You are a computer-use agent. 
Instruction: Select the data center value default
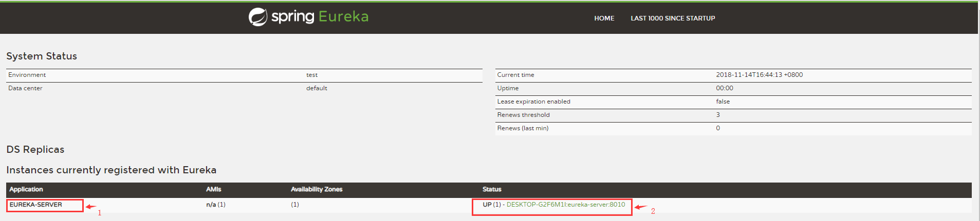tap(317, 88)
